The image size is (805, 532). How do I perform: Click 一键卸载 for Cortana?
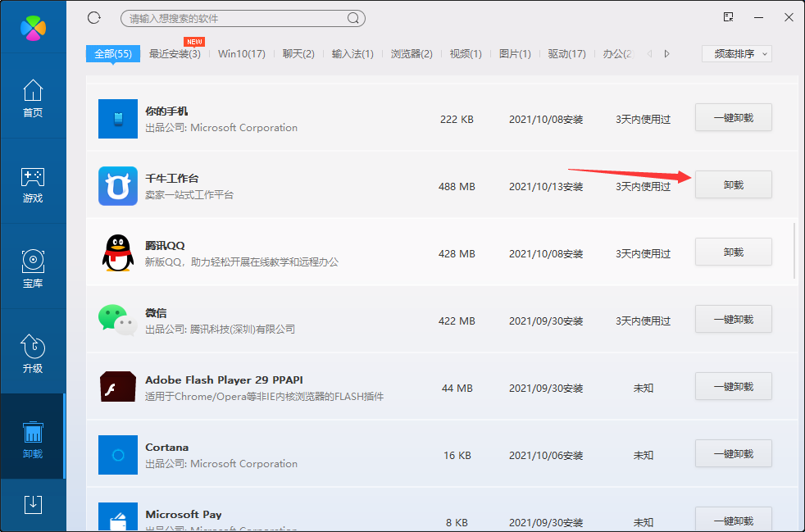734,454
